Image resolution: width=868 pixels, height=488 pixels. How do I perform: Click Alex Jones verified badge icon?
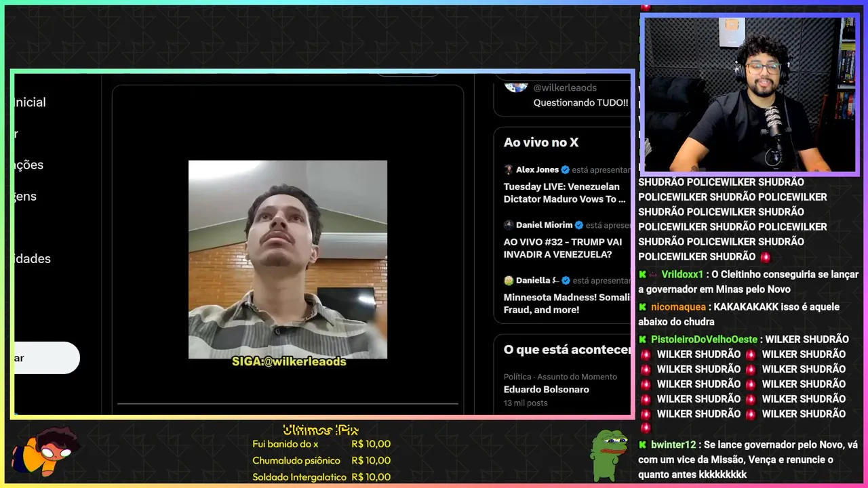click(566, 170)
